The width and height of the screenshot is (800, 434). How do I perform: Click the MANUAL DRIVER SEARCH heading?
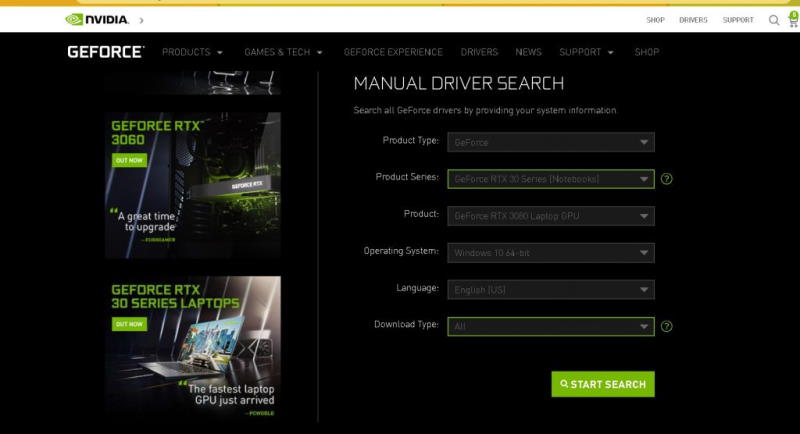coord(459,84)
